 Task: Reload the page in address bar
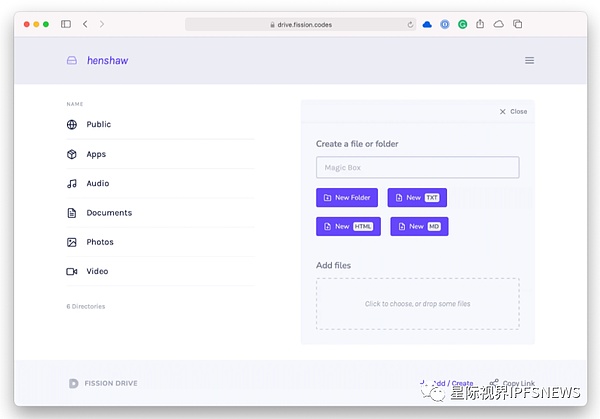(x=410, y=24)
